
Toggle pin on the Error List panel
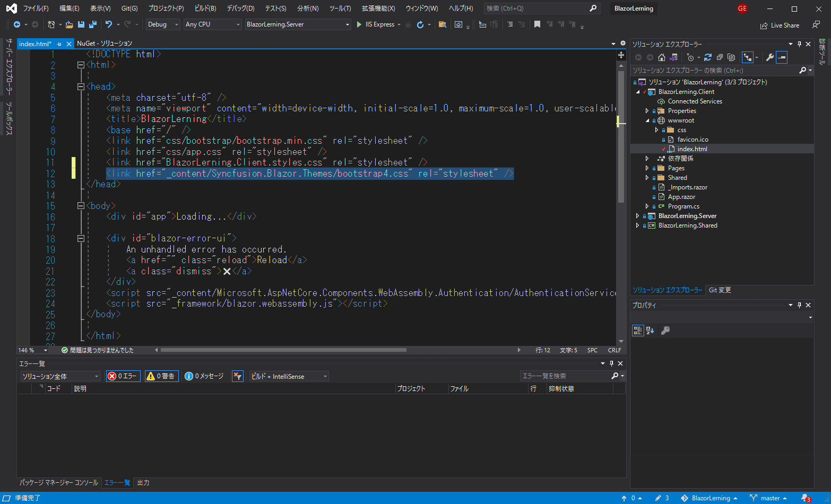(x=611, y=363)
